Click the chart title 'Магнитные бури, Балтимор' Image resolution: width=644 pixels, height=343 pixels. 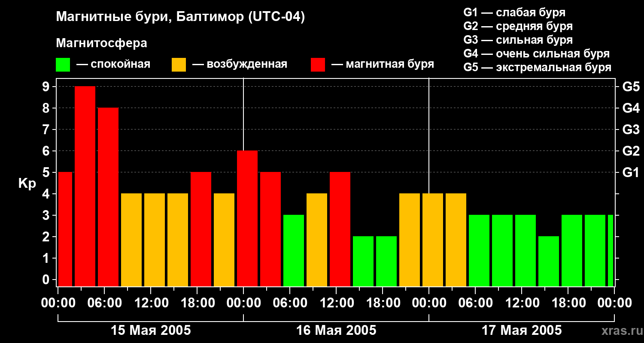click(180, 17)
